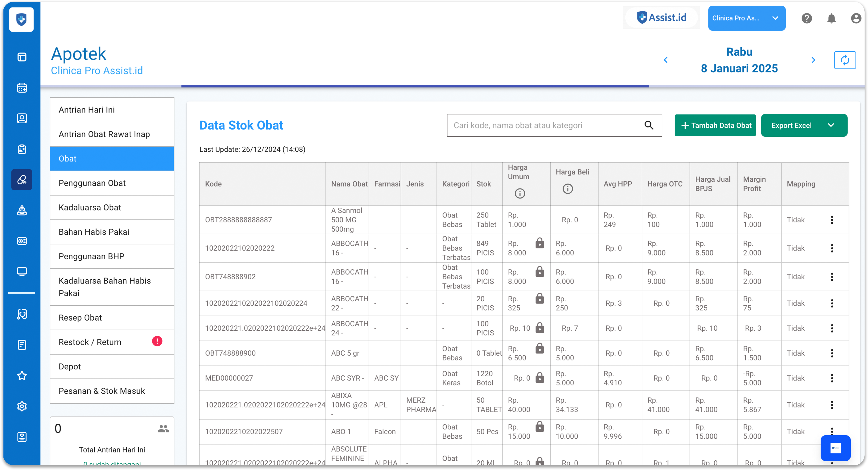
Task: Open Penggunaan BHP menu
Action: pyautogui.click(x=112, y=256)
